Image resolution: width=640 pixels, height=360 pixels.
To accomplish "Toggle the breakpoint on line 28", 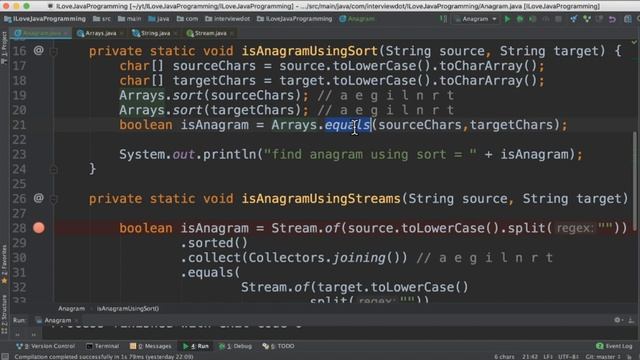I will point(39,228).
